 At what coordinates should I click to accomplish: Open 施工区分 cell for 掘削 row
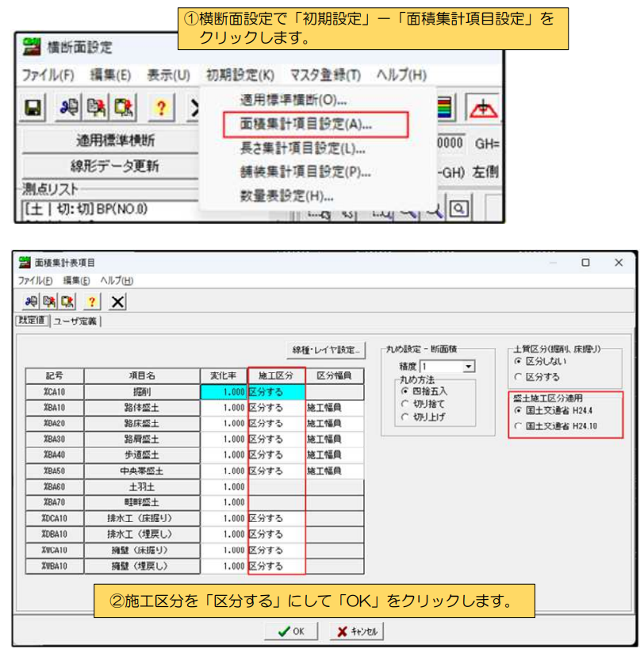[x=277, y=392]
